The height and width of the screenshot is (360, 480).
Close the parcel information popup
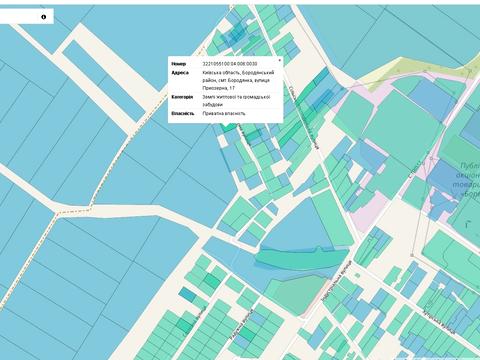coord(280,60)
